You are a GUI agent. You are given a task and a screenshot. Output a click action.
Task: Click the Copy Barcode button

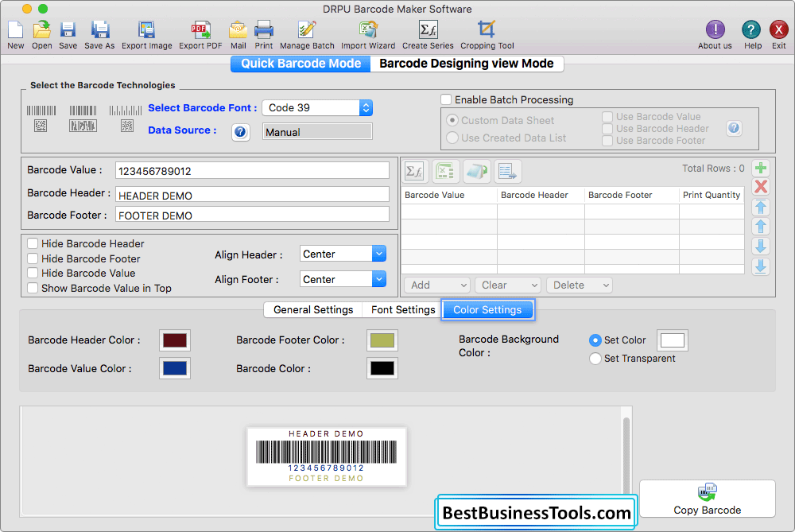tap(708, 499)
